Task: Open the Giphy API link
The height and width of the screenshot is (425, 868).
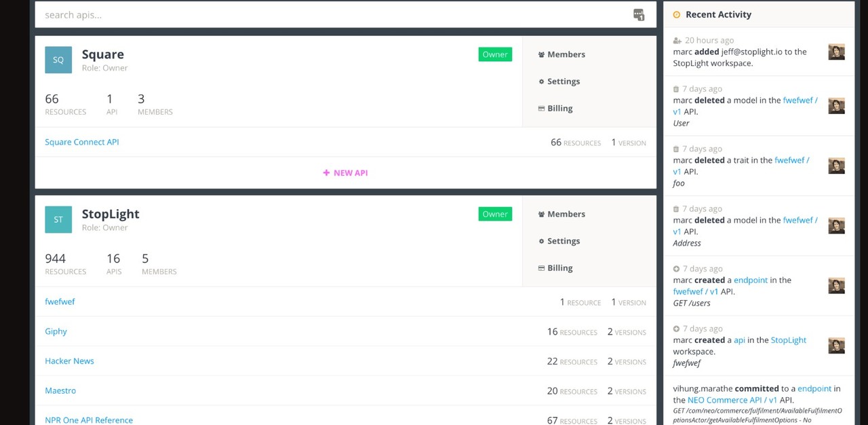Action: pos(56,331)
